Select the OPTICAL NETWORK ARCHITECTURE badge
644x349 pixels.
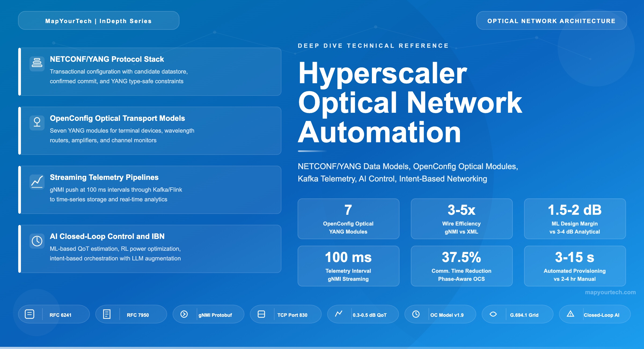coord(551,21)
